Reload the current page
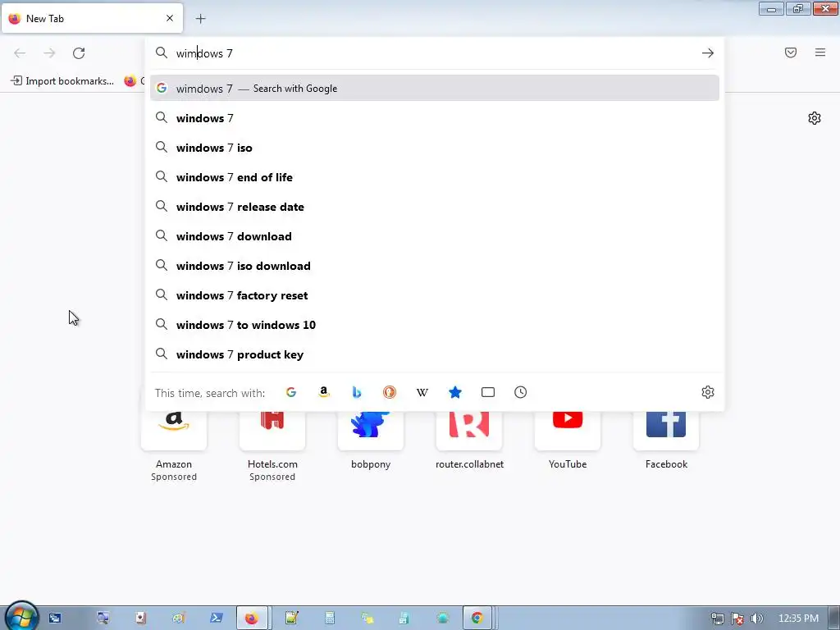The height and width of the screenshot is (630, 840). click(79, 53)
